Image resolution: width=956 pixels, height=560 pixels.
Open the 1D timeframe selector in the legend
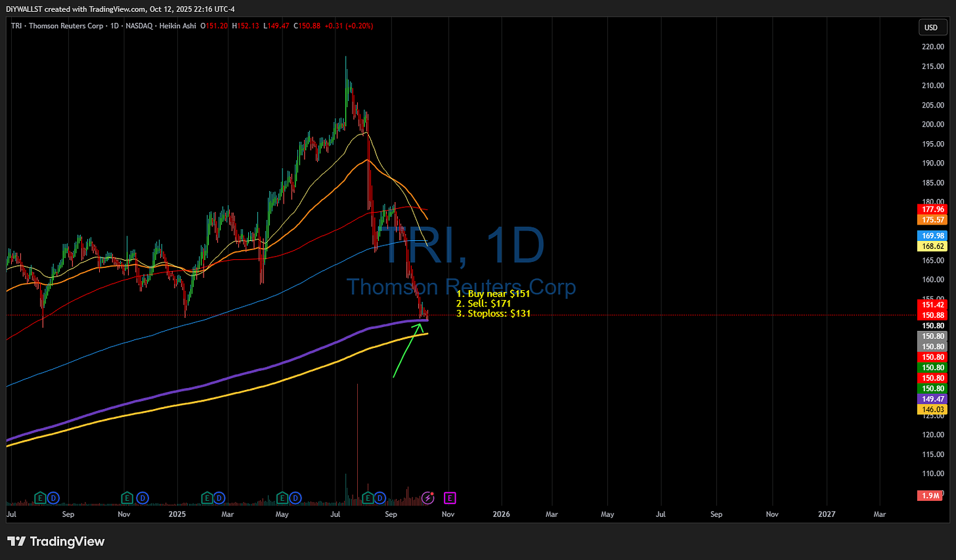click(113, 26)
